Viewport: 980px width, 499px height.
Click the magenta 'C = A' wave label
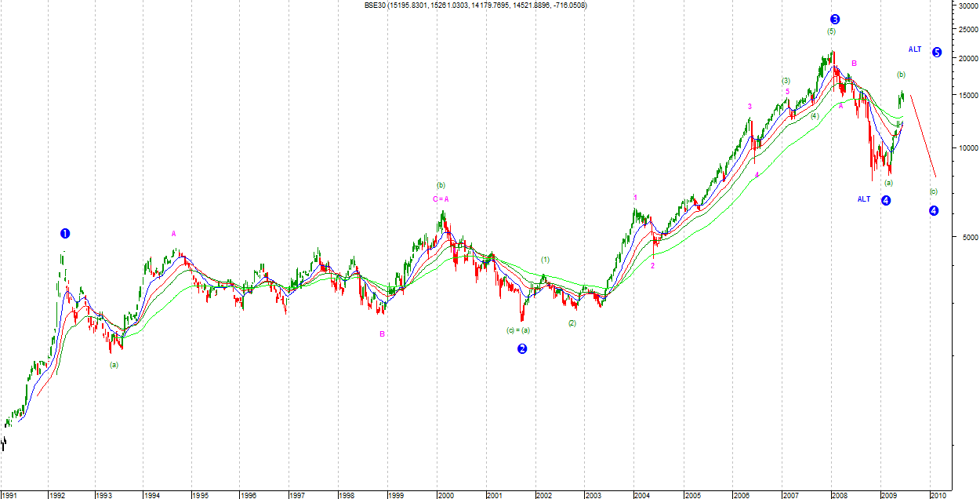click(x=441, y=199)
